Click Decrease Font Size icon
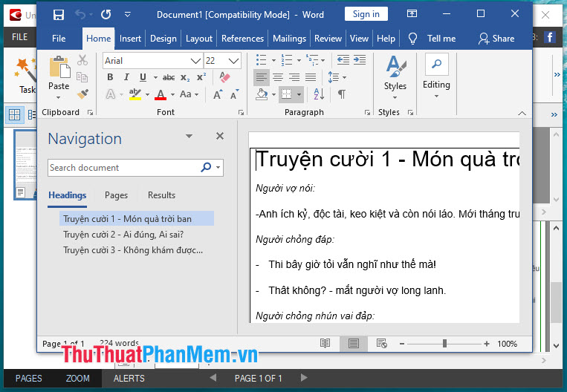Screen dimensions: 567x392 click(x=235, y=94)
